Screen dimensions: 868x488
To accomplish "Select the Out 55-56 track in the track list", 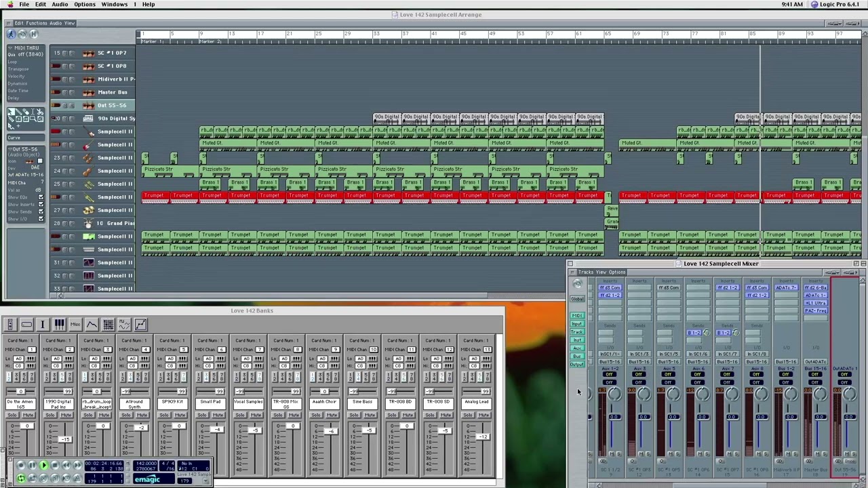I will click(92, 105).
